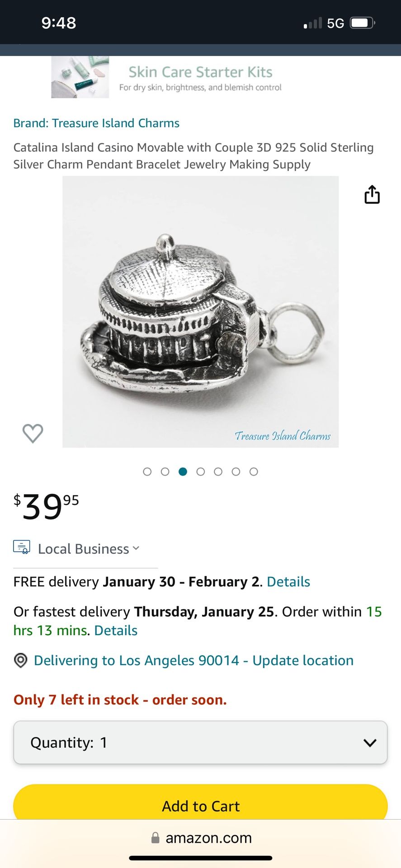Screen dimensions: 401x868
Task: Tap Update location for Los Angeles 90014
Action: [x=303, y=660]
